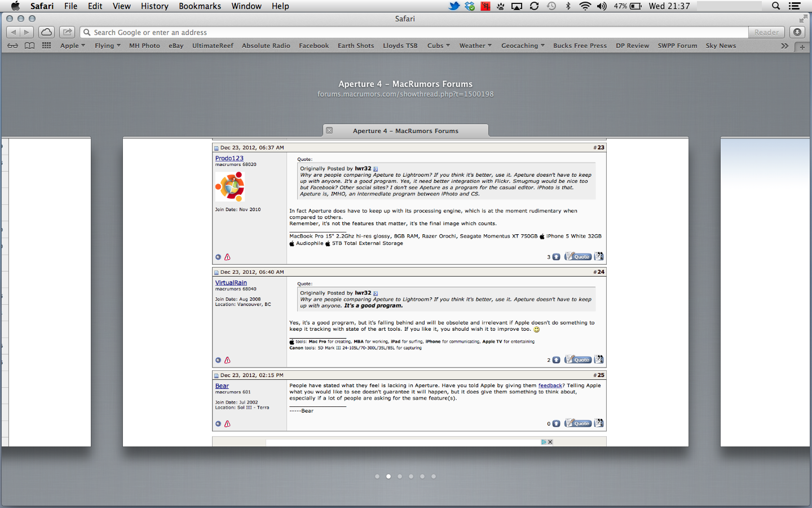Open the eBay bookmark
Screen dimensions: 812x508
pyautogui.click(x=176, y=46)
